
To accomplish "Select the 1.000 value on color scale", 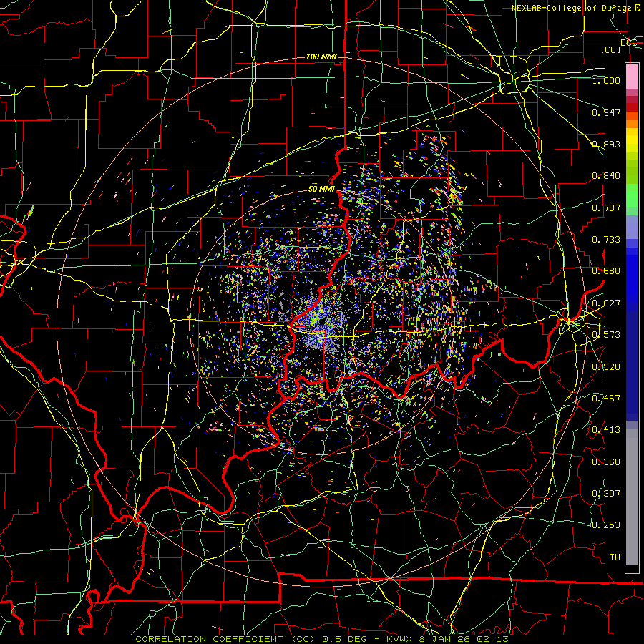I will pos(606,80).
